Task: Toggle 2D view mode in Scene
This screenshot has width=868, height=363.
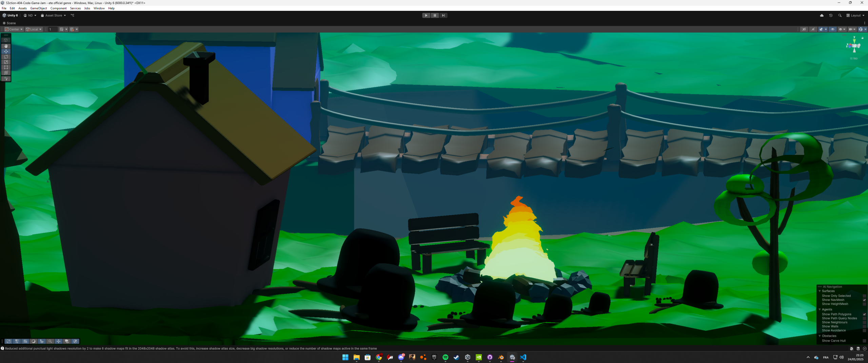Action: (x=804, y=29)
